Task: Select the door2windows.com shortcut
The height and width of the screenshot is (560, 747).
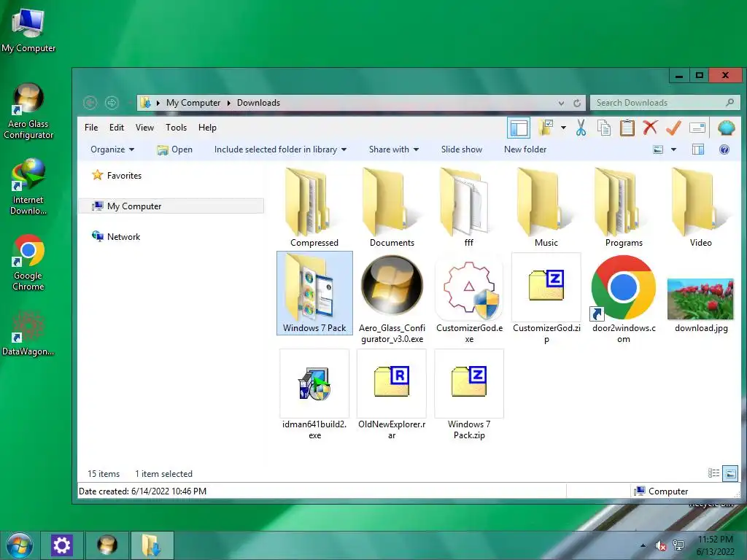Action: point(624,298)
